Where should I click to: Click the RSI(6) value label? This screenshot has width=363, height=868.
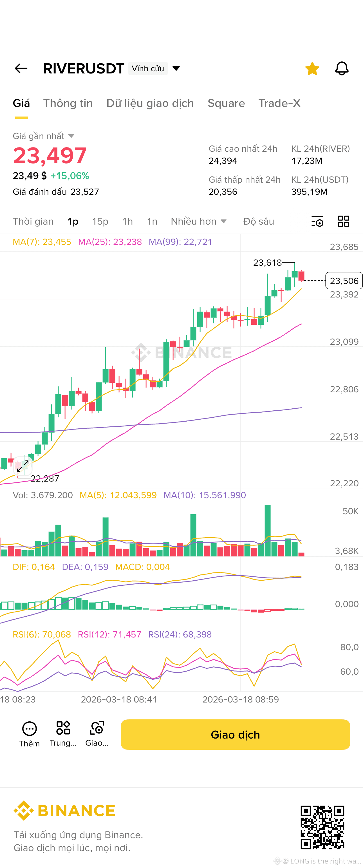(x=42, y=634)
